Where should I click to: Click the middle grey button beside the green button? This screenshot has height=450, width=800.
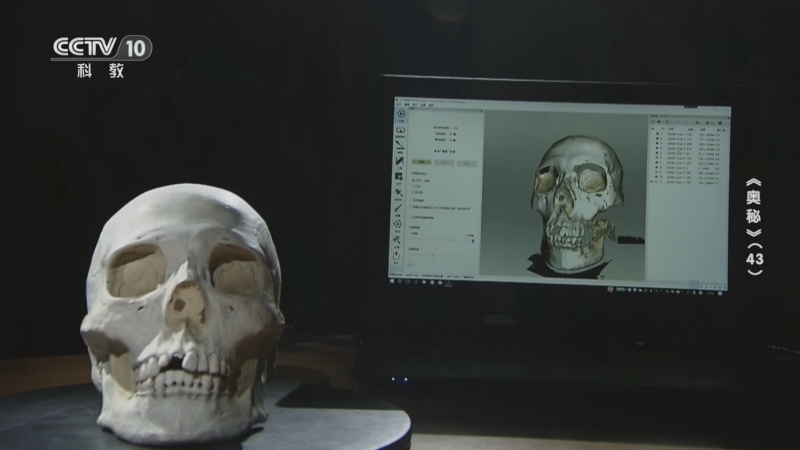click(x=444, y=163)
